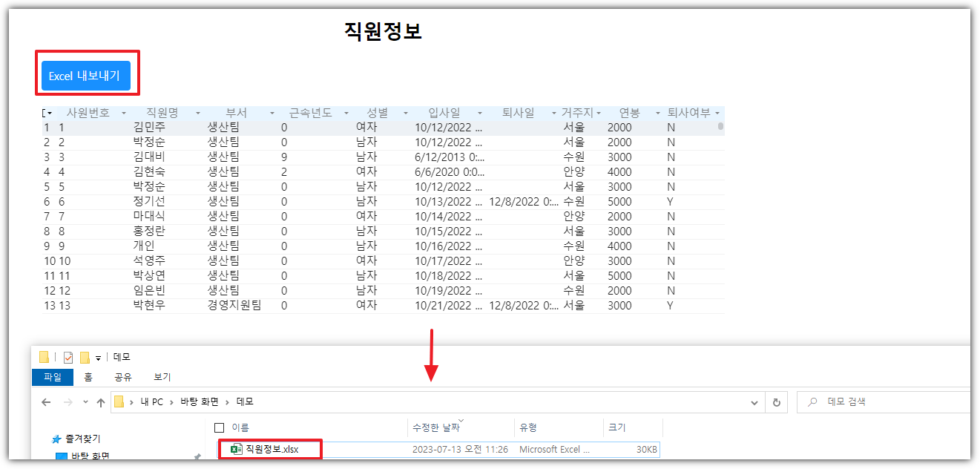Viewport: 980px width, 469px height.
Task: Click the magnifier icon in search box
Action: click(813, 402)
